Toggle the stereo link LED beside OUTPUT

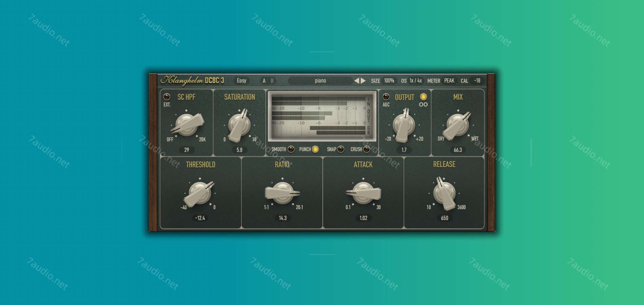point(423,97)
